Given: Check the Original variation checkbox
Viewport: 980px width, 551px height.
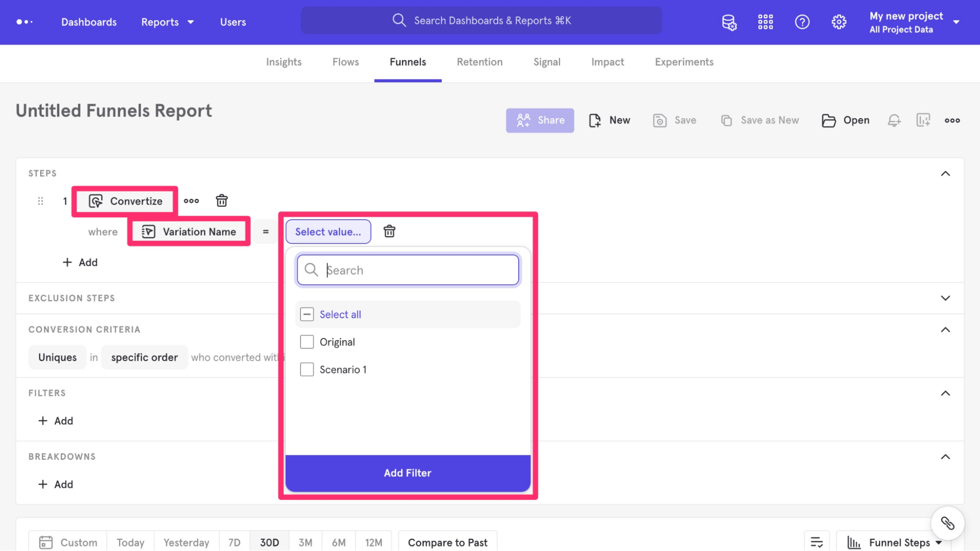Looking at the screenshot, I should [307, 342].
